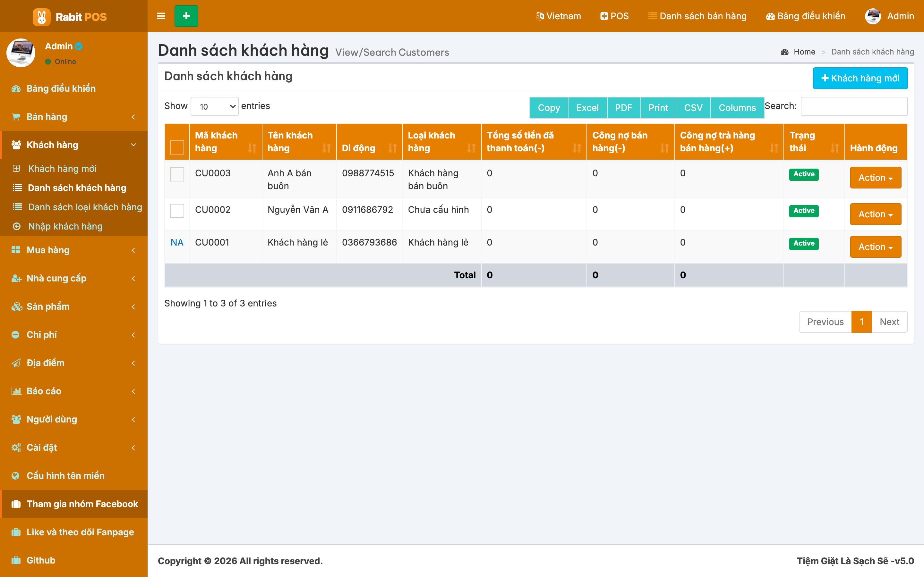Go to the Next pagination page
The image size is (924, 577).
[x=889, y=322]
